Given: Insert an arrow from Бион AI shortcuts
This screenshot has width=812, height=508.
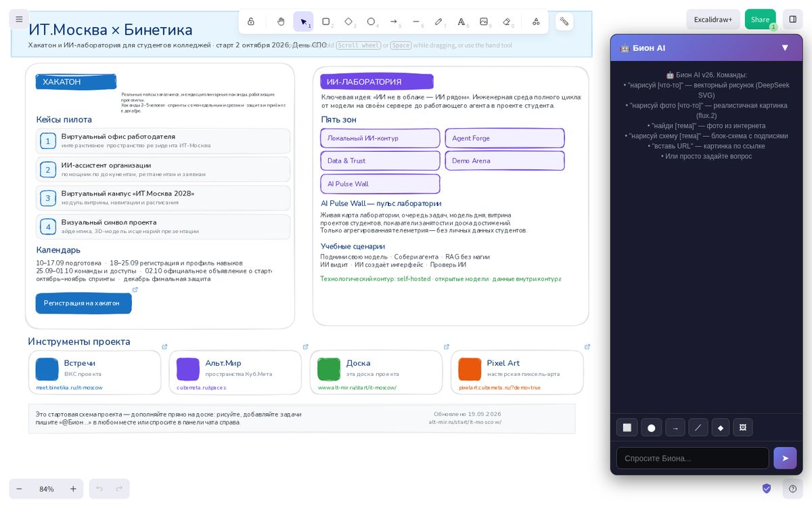Looking at the screenshot, I should 675,427.
